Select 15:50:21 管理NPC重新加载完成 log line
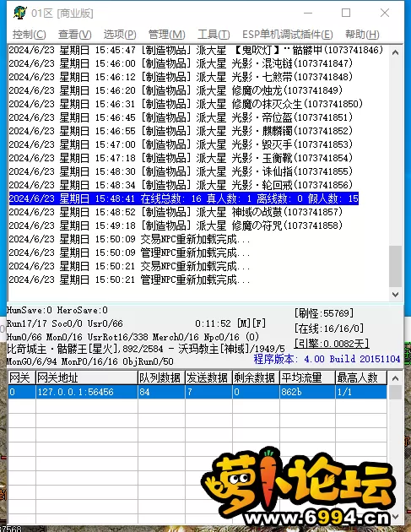Viewport: 411px width, 532px height. [x=129, y=280]
